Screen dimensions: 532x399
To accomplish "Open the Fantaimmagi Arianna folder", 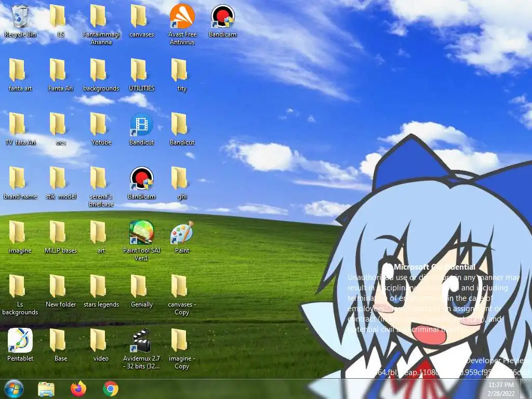I will pos(101,25).
